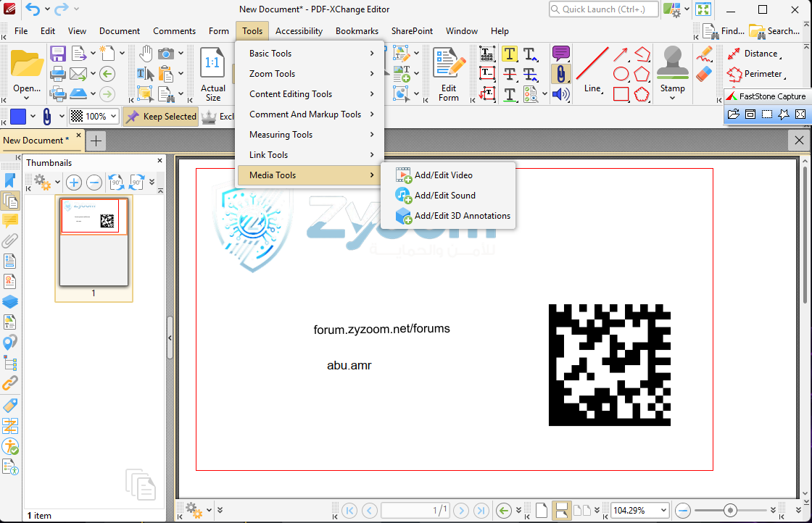Click the zoom-out minus in the Thumbnails toolbar
Image resolution: width=812 pixels, height=523 pixels.
94,182
